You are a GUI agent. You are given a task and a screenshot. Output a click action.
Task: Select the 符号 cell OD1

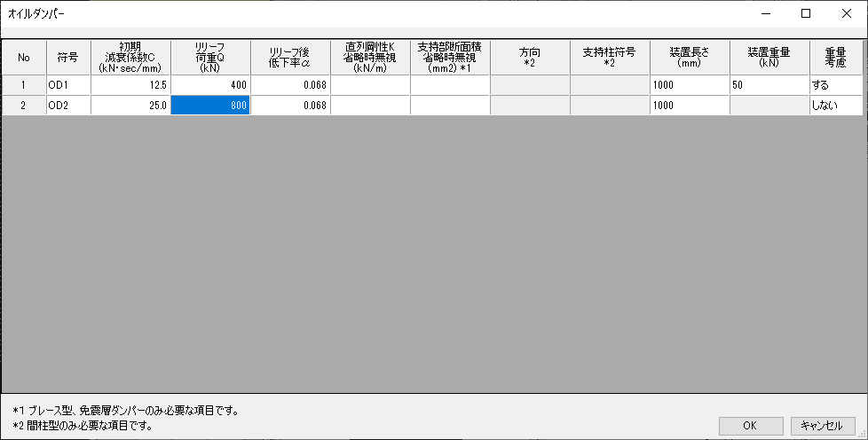tap(68, 85)
